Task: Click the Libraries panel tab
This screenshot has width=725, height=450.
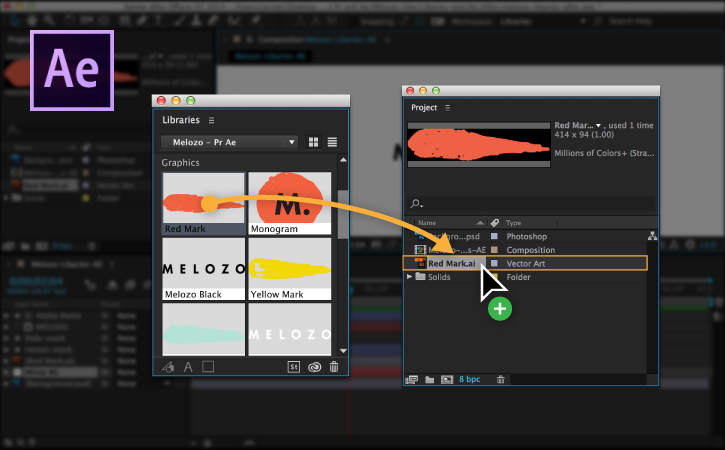Action: click(181, 120)
